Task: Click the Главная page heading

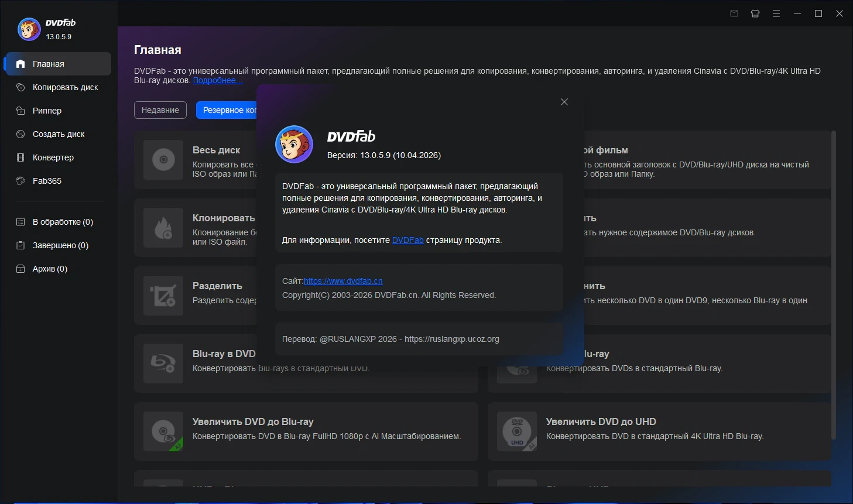Action: coord(157,50)
